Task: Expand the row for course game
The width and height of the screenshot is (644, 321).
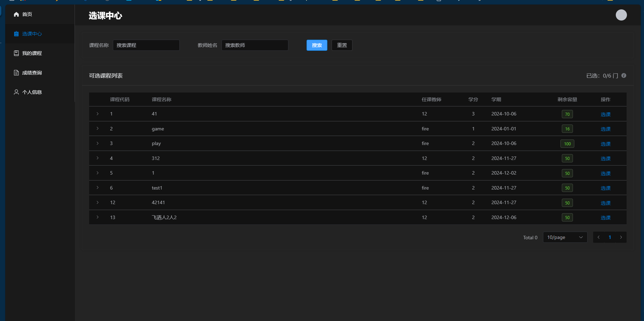Action: 98,129
